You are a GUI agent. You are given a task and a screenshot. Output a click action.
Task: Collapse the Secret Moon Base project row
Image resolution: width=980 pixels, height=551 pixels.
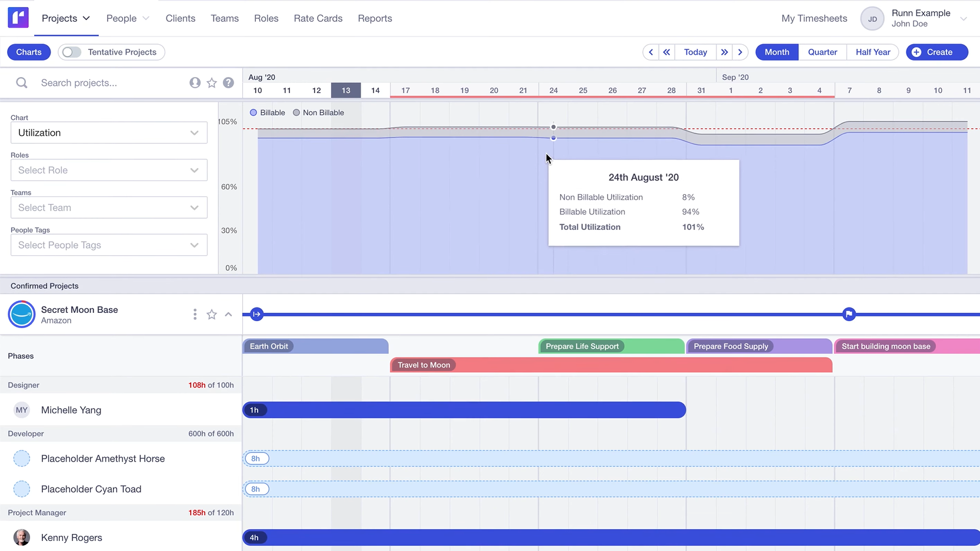pos(228,314)
